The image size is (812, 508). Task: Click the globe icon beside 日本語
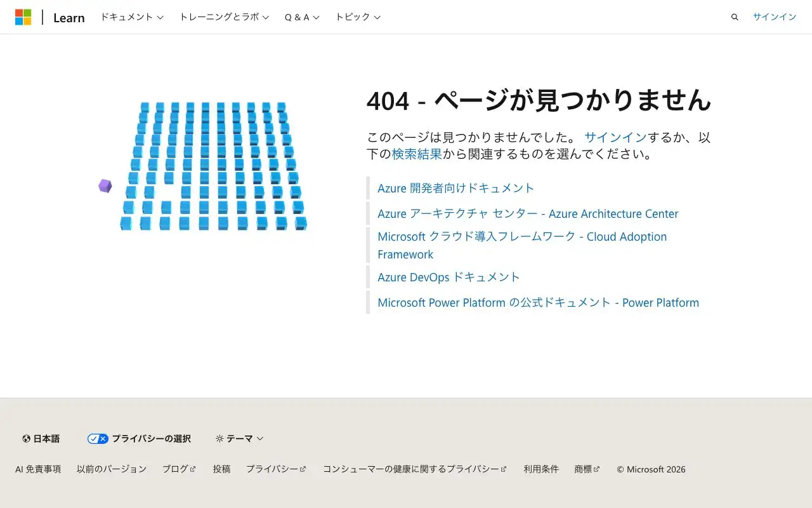[26, 439]
